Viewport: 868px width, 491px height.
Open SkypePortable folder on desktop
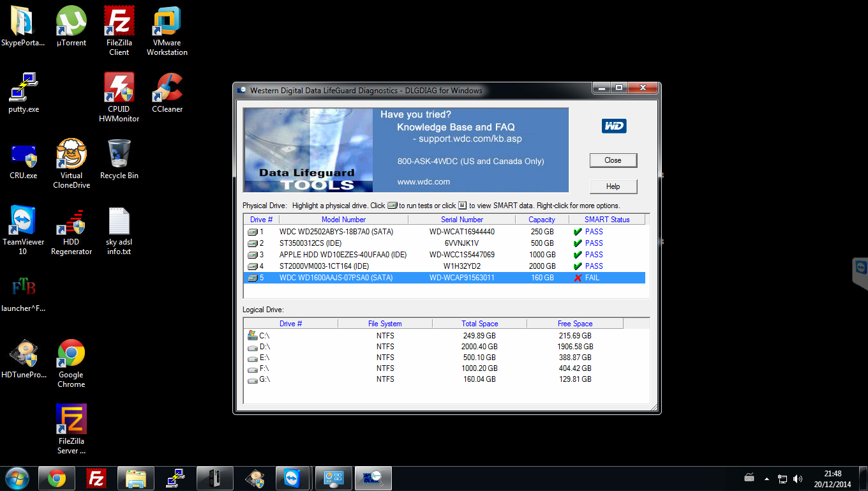click(23, 27)
